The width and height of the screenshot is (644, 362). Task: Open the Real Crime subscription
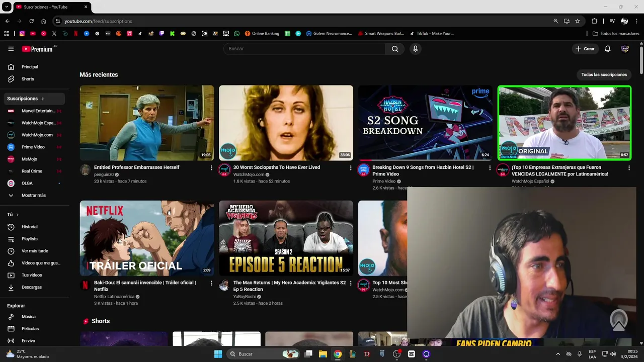tap(35, 171)
